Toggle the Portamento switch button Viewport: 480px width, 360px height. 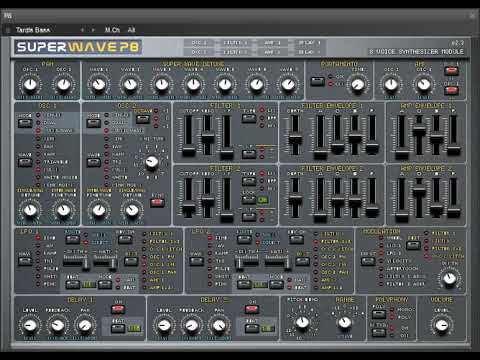click(x=317, y=81)
